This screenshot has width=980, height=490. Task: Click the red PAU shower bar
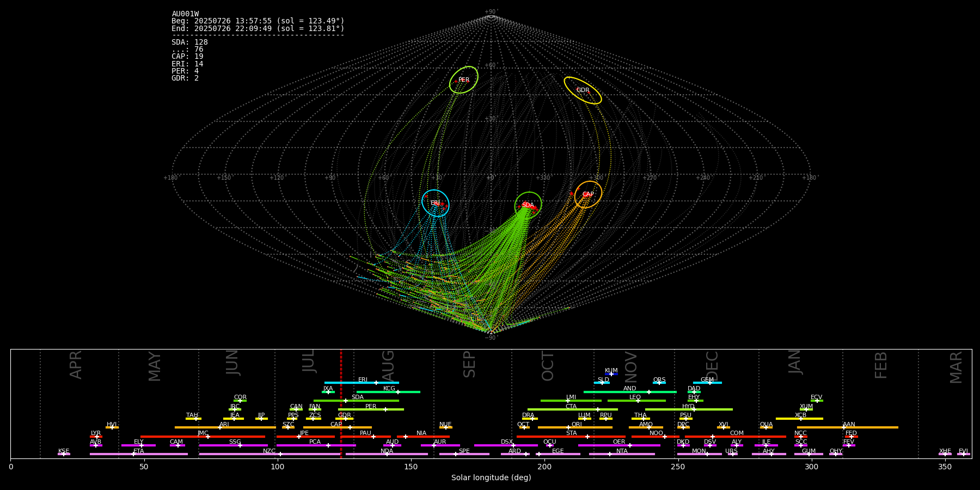tap(366, 437)
